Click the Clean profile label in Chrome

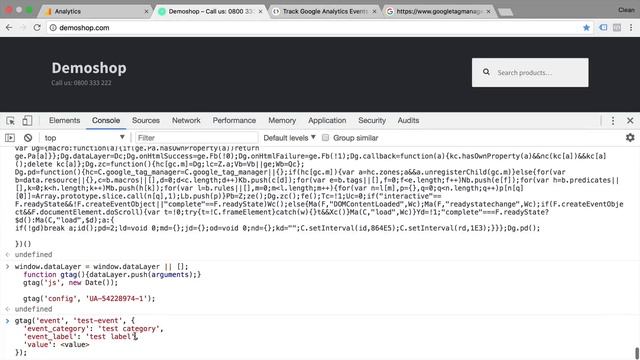coord(626,10)
